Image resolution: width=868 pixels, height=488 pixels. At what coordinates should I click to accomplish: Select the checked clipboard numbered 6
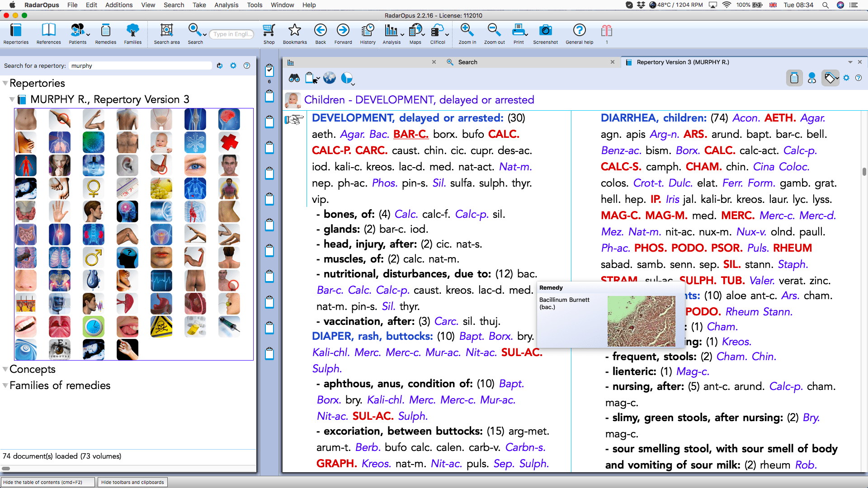point(269,70)
